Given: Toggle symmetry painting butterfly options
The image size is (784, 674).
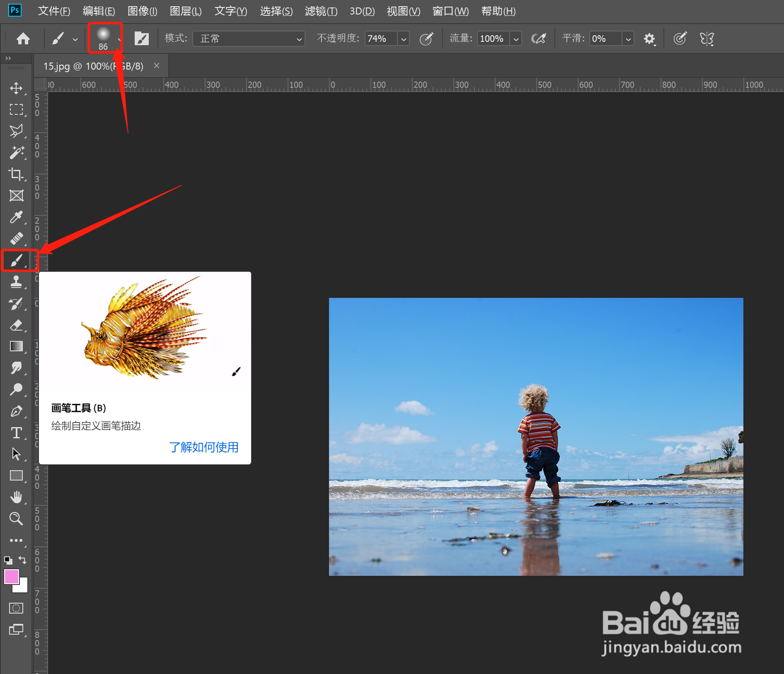Looking at the screenshot, I should click(x=707, y=39).
